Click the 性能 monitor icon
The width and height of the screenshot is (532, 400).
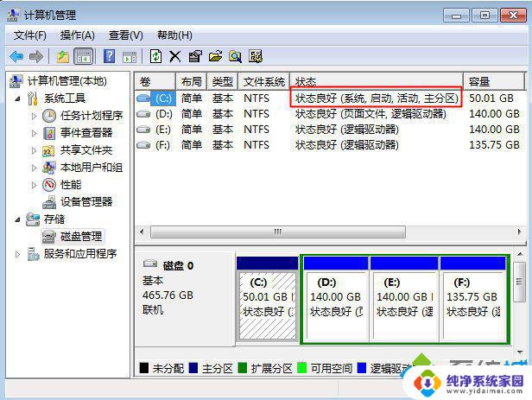click(x=49, y=185)
